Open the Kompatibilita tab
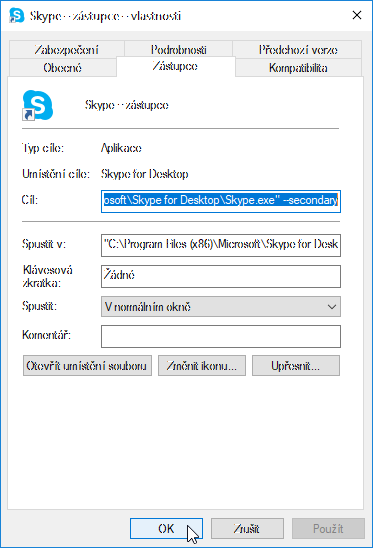 pos(298,67)
